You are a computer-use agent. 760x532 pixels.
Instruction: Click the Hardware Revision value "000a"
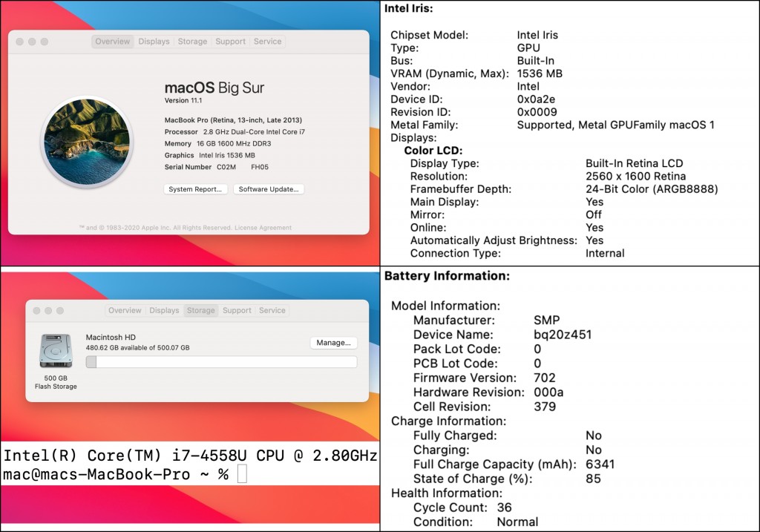[548, 392]
